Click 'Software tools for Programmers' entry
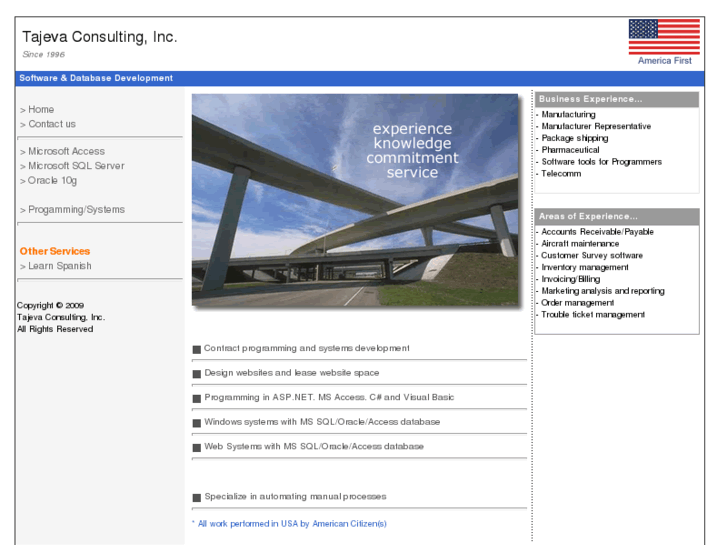The width and height of the screenshot is (727, 545). click(x=601, y=162)
